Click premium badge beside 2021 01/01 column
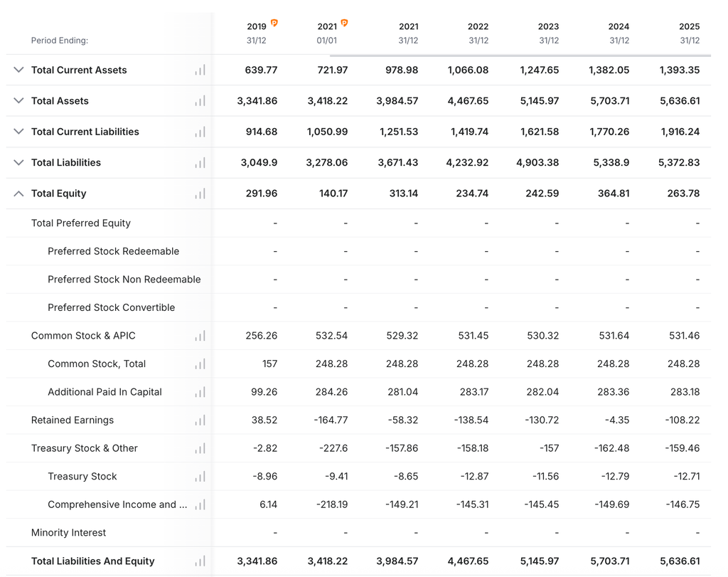Screen dimensions: 728x577 345,23
